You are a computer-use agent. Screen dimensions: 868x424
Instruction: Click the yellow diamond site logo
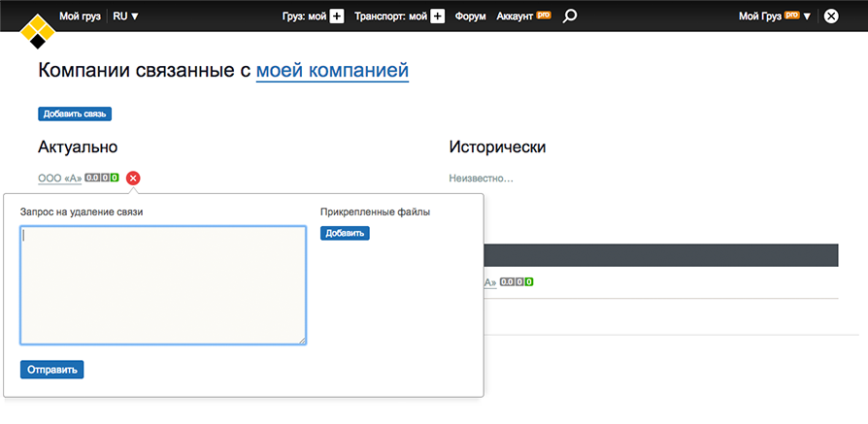(37, 30)
